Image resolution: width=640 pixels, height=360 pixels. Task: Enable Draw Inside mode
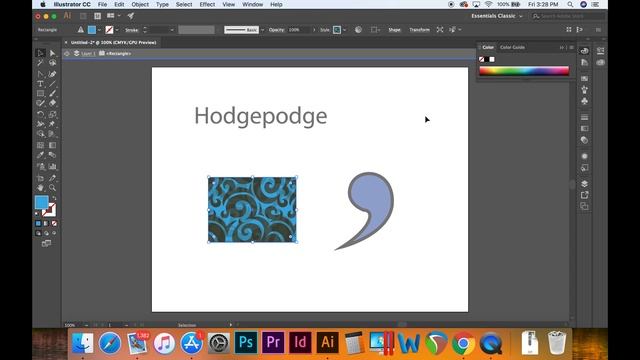[x=54, y=233]
